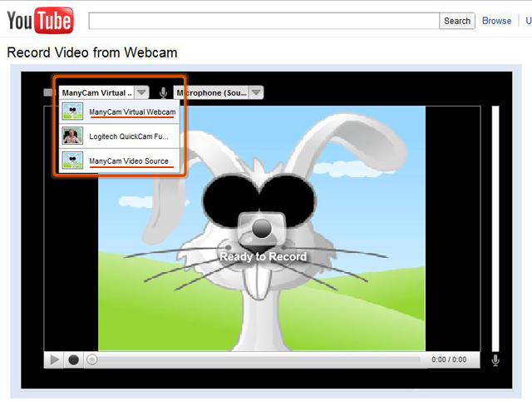Click the round record button in the control bar
This screenshot has width=532, height=401.
[74, 359]
